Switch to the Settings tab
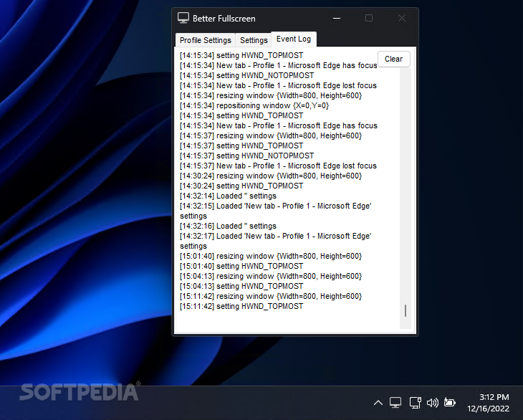The image size is (523, 420). tap(254, 40)
